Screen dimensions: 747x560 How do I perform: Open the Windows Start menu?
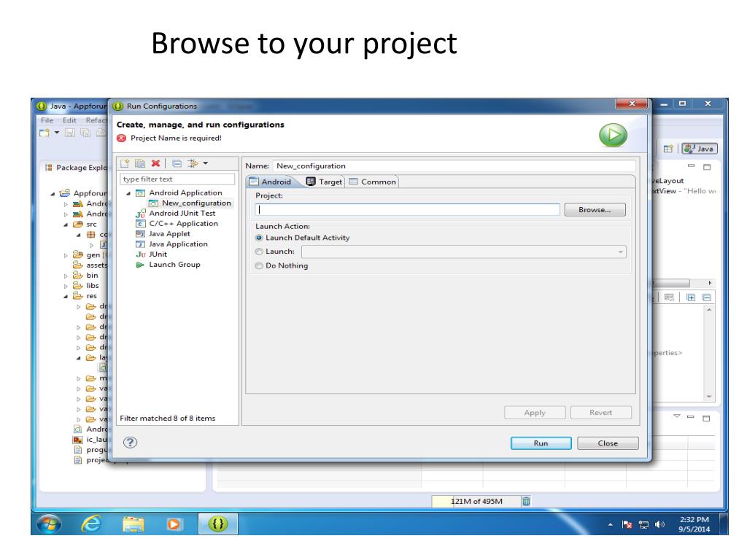[49, 524]
